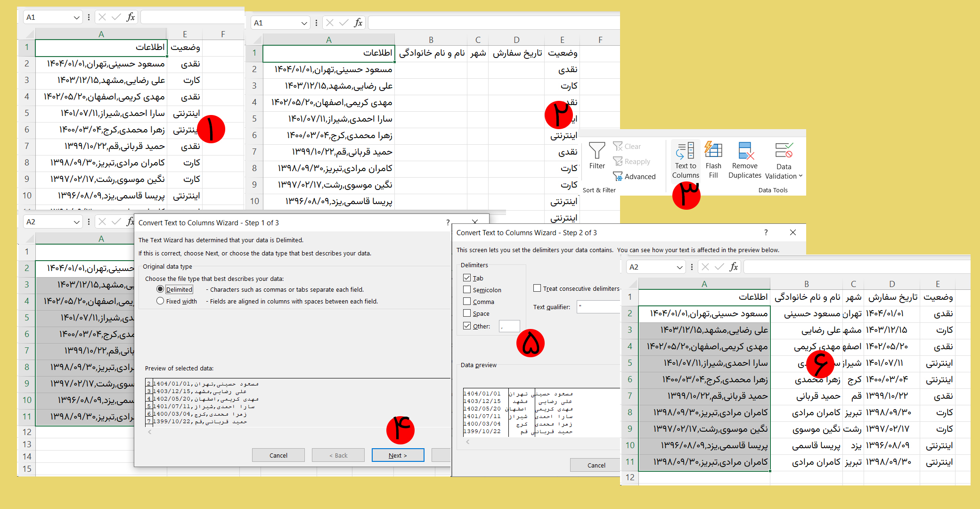Viewport: 980px width, 509px height.
Task: Click the Flash Fill icon
Action: click(x=713, y=150)
